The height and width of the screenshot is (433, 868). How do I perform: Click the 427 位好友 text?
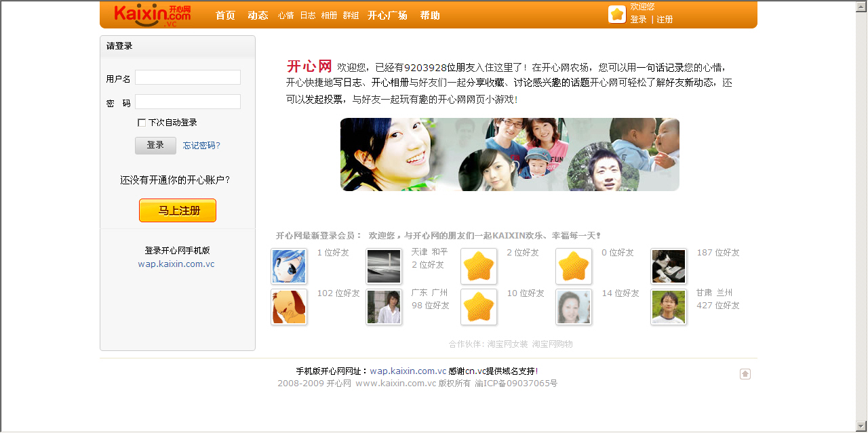pyautogui.click(x=718, y=306)
